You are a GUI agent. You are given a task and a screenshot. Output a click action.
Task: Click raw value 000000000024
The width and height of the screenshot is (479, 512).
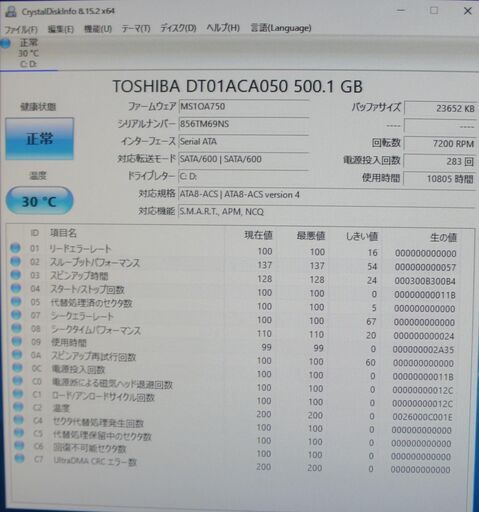coord(424,336)
